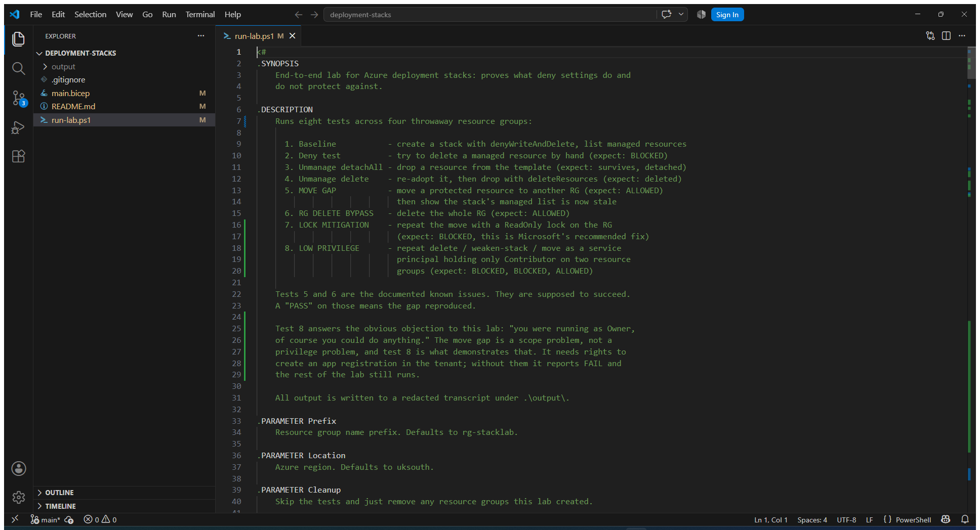Open the Accounts icon in activity bar

tap(19, 468)
